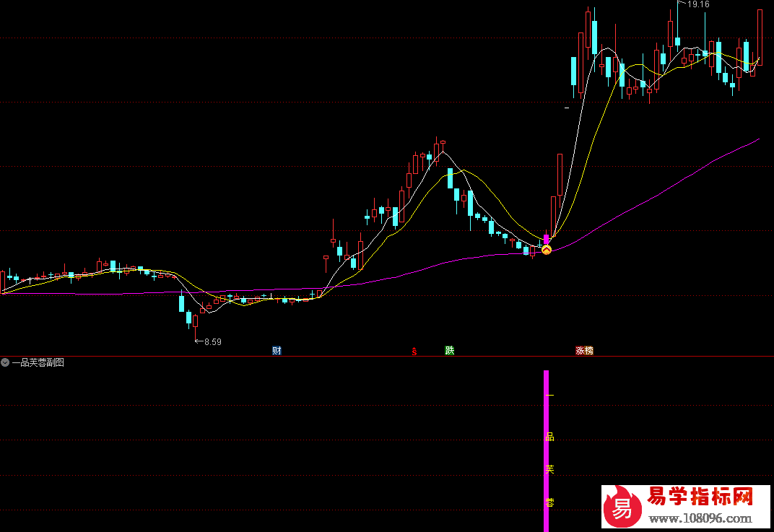Collapse the 一品芙蓉副图 indicator panel arrow
Viewport: 774px width, 532px height.
pyautogui.click(x=5, y=363)
